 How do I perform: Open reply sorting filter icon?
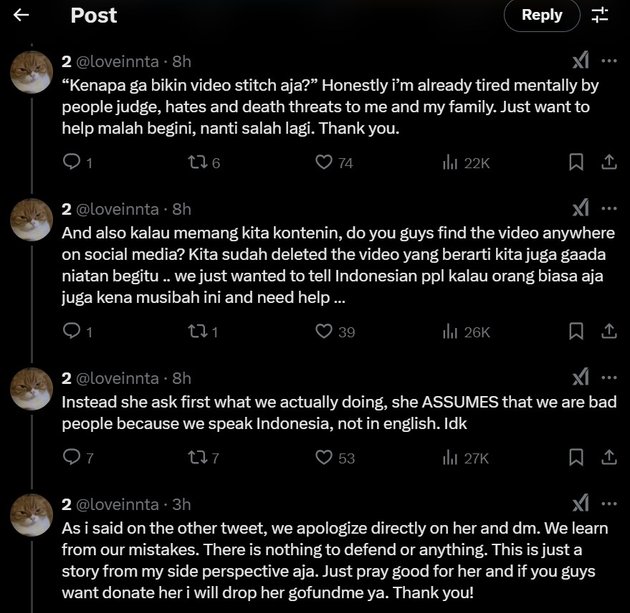point(600,15)
